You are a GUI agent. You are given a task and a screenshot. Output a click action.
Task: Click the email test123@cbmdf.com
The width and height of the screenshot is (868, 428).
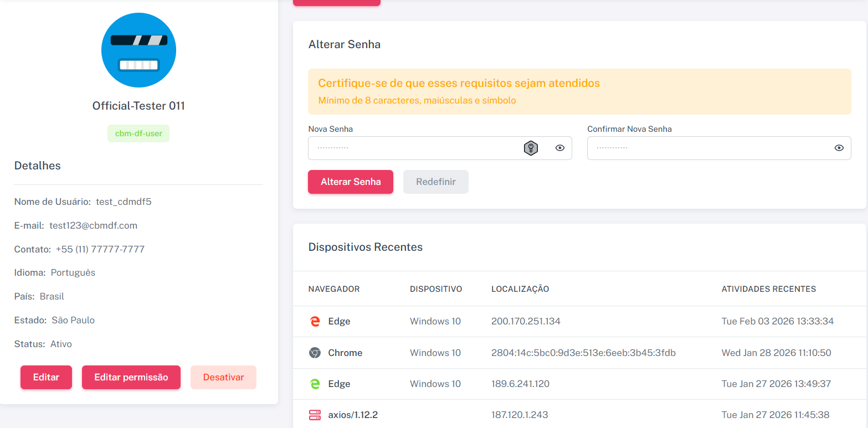[93, 225]
